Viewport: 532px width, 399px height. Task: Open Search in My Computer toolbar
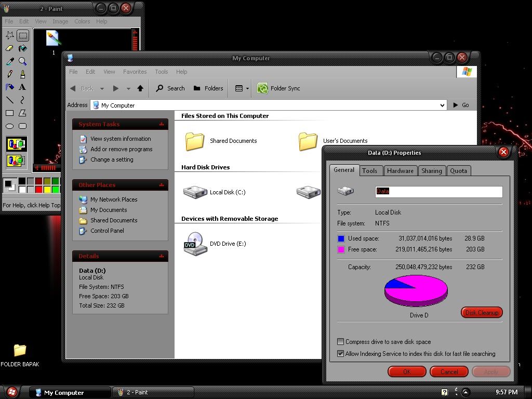(x=170, y=88)
